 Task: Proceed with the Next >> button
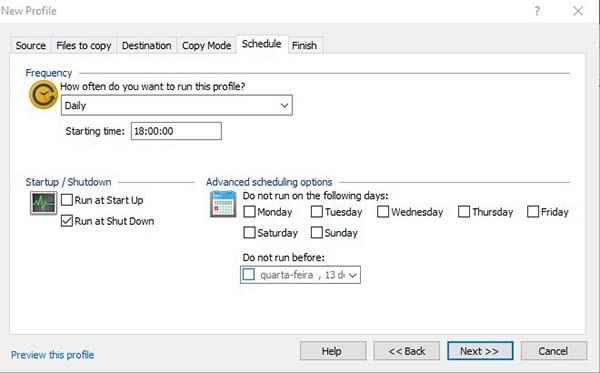pyautogui.click(x=480, y=351)
